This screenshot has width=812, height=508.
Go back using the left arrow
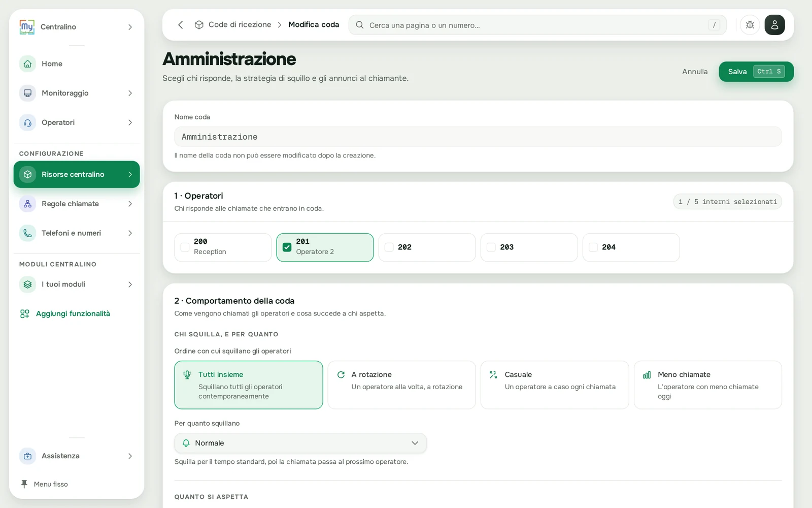(180, 25)
